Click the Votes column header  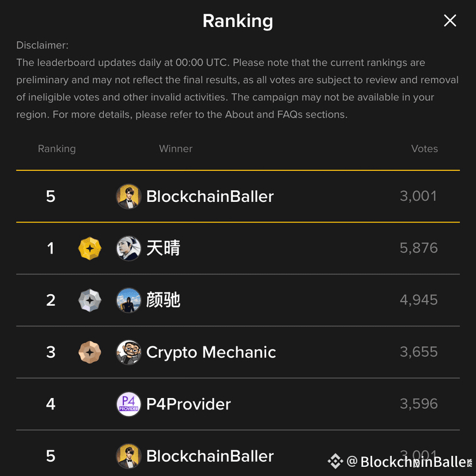coord(424,149)
